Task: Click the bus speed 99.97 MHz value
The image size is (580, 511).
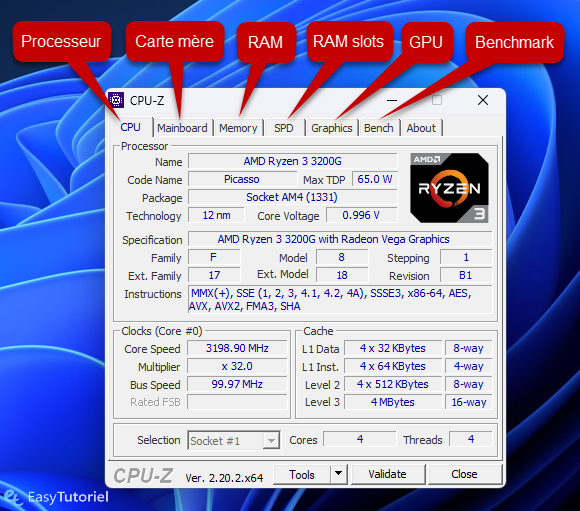Action: (x=237, y=384)
